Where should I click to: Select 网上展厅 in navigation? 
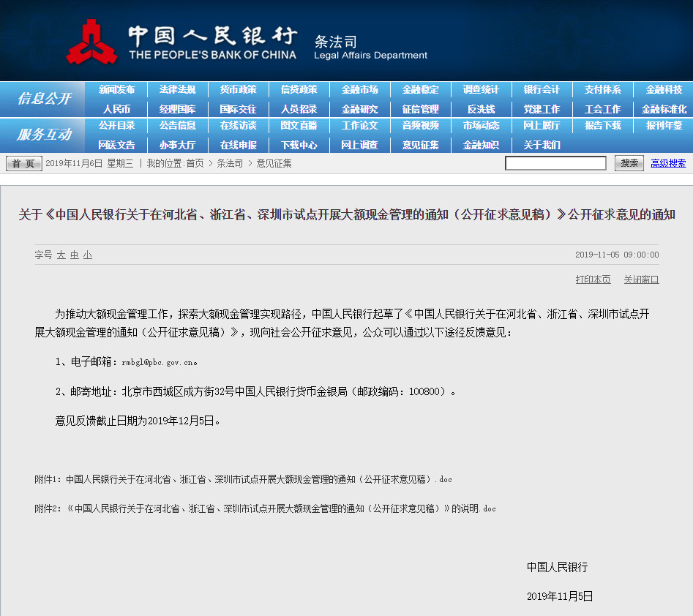542,126
